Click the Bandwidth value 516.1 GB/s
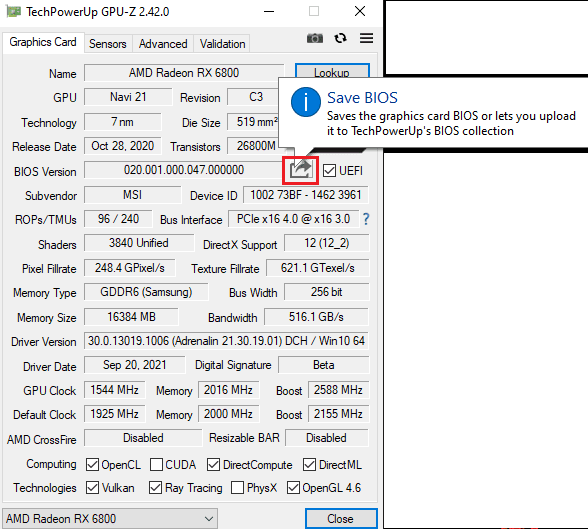Viewport: 588px width, 529px height. [316, 317]
